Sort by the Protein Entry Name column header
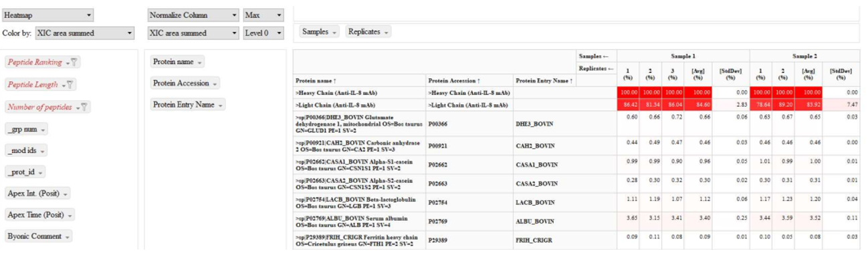The height and width of the screenshot is (261, 868). (x=544, y=81)
